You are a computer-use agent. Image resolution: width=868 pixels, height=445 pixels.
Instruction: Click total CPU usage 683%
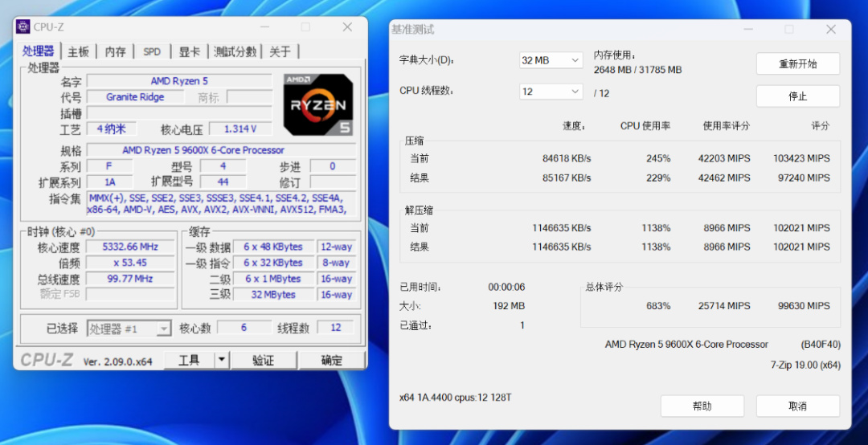[658, 305]
